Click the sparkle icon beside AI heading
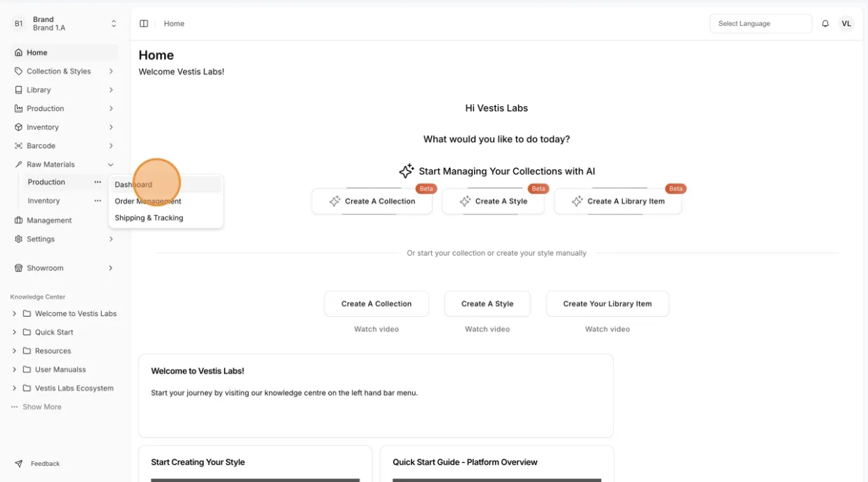Image resolution: width=868 pixels, height=482 pixels. 406,171
